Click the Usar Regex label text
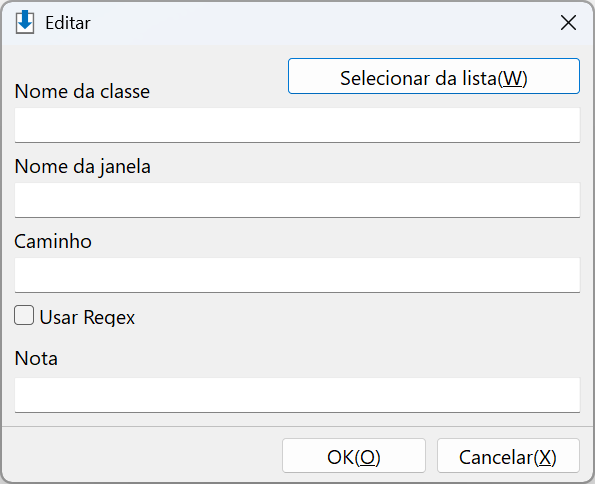 [x=87, y=317]
